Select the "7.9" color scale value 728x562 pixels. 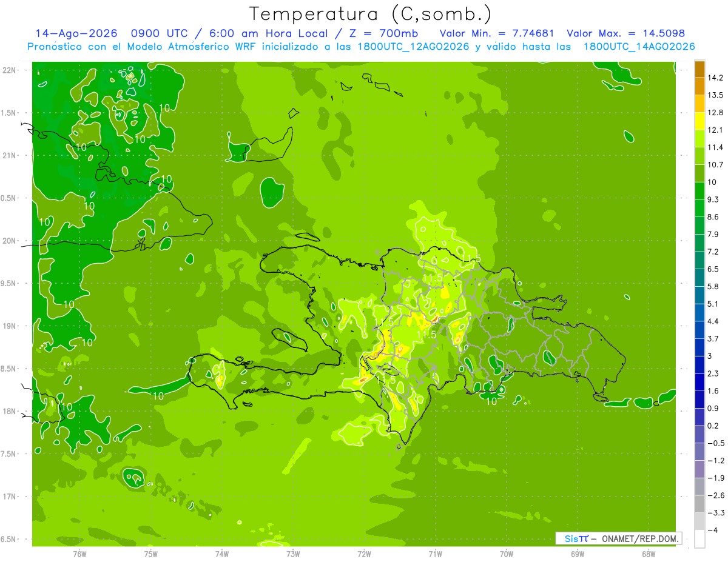713,235
